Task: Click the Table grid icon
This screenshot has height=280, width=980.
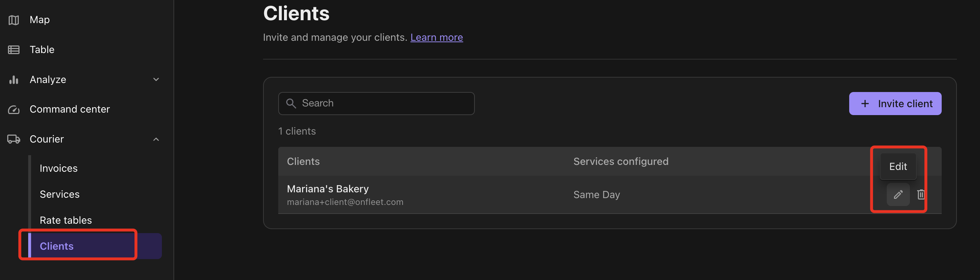Action: pyautogui.click(x=14, y=50)
